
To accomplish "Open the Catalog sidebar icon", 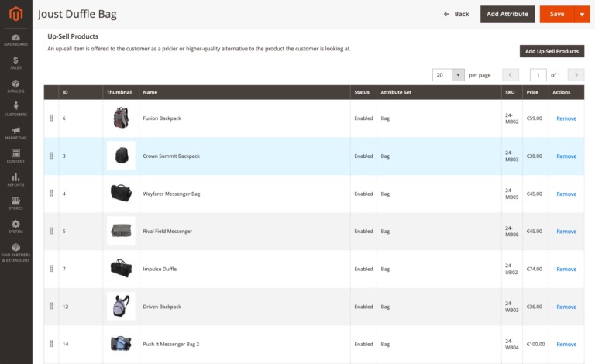I will pyautogui.click(x=15, y=85).
